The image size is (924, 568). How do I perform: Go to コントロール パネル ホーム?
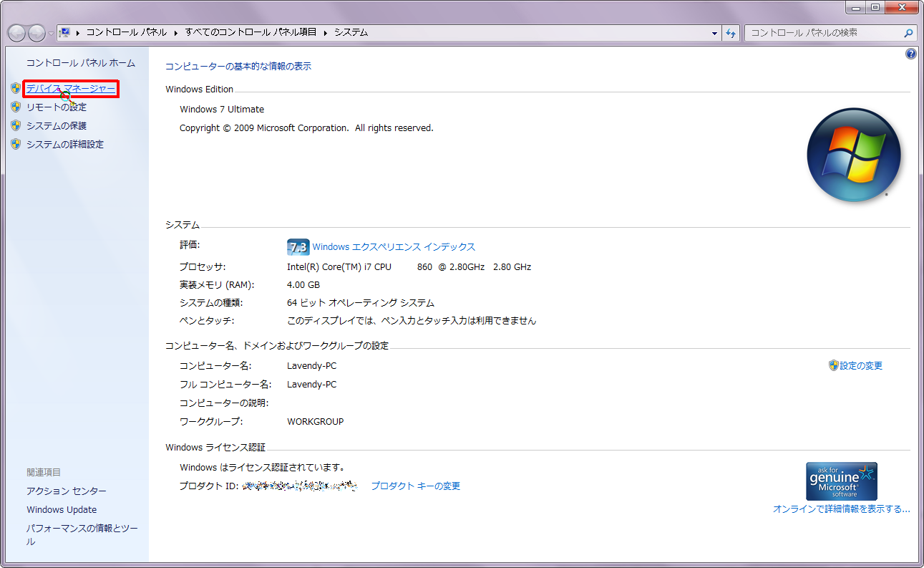[x=81, y=63]
